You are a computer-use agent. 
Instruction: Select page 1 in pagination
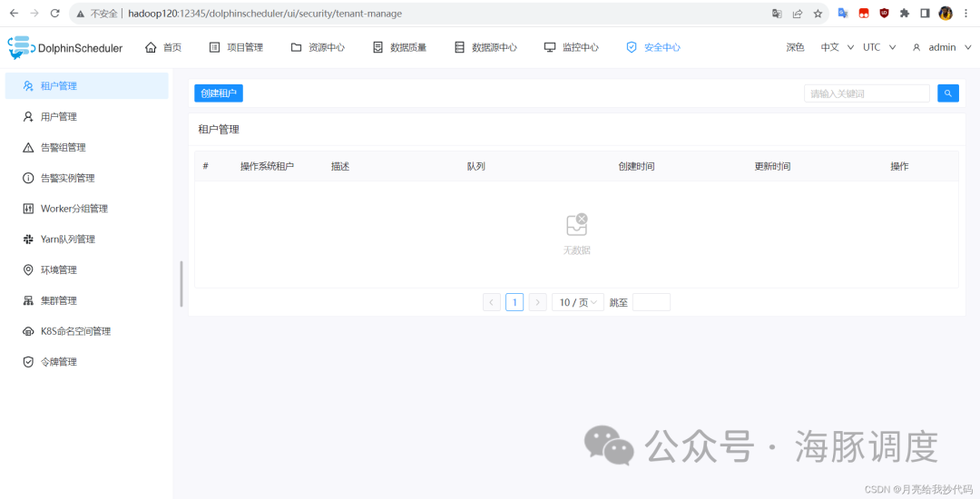point(514,302)
